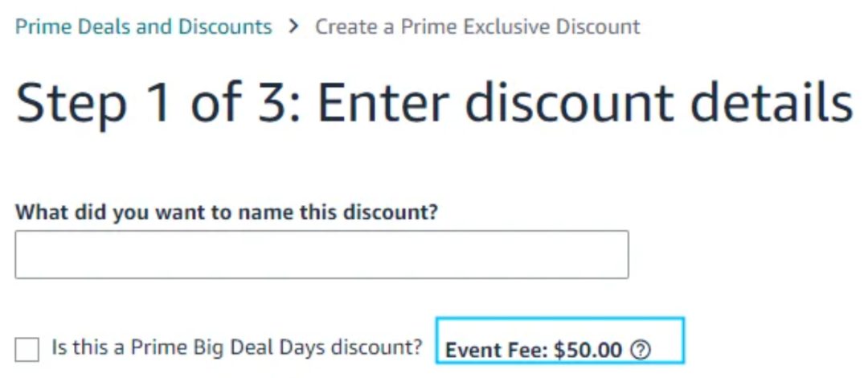Click the discount name question label
Screen dimensions: 868x378
227,212
